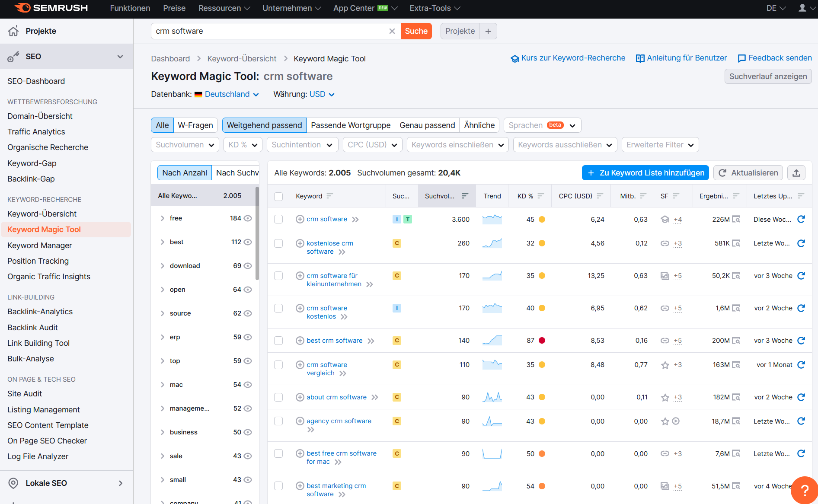Image resolution: width=818 pixels, height=504 pixels.
Task: Open the help question mark bubble
Action: click(805, 490)
